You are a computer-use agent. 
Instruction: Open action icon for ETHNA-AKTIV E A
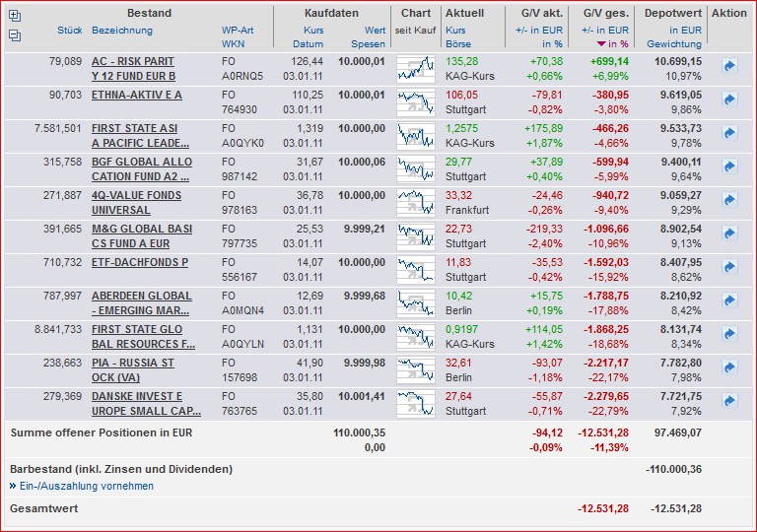pos(729,100)
